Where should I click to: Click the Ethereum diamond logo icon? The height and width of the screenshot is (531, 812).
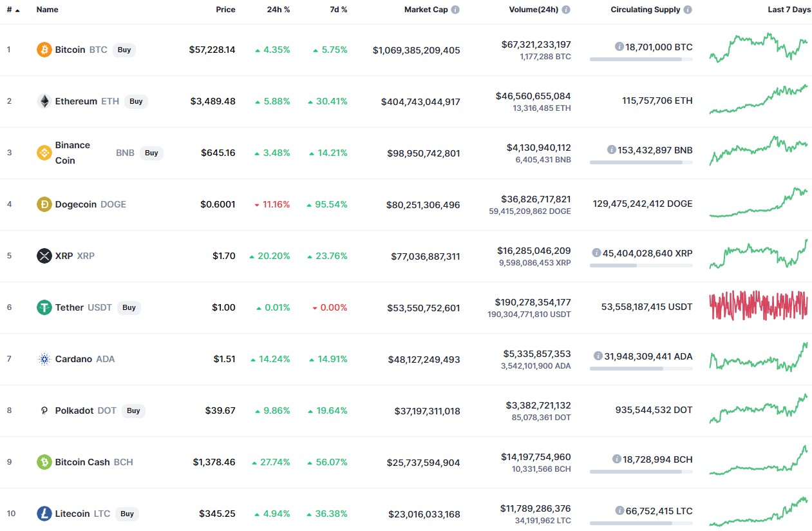pyautogui.click(x=44, y=101)
